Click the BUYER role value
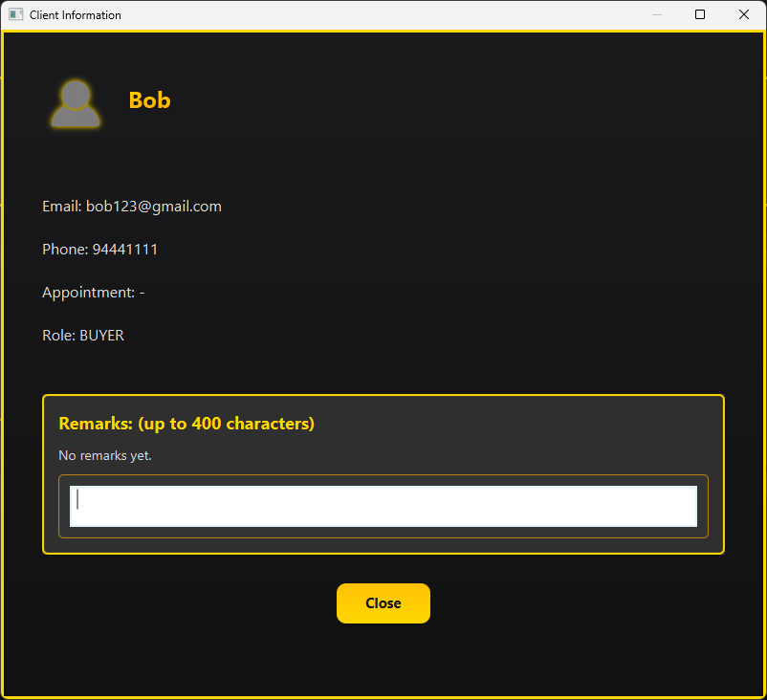This screenshot has width=767, height=700. (101, 336)
